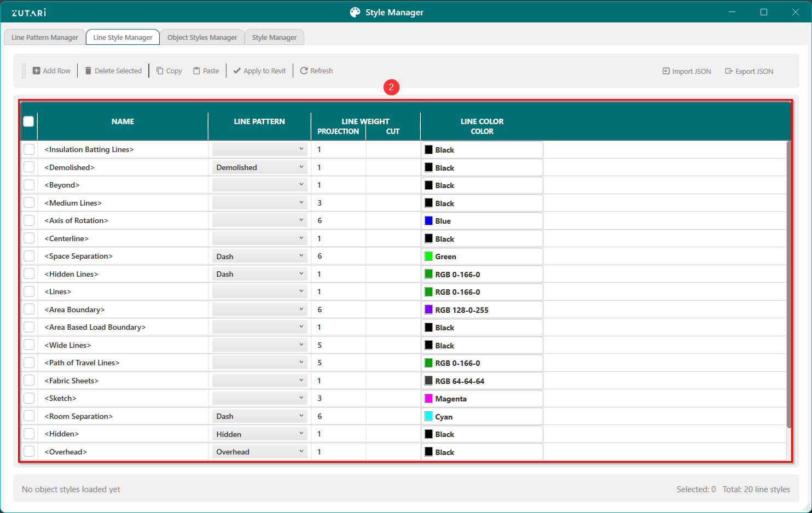Apply changes to Revit checkmark icon
Viewport: 812px width, 513px height.
[x=237, y=71]
